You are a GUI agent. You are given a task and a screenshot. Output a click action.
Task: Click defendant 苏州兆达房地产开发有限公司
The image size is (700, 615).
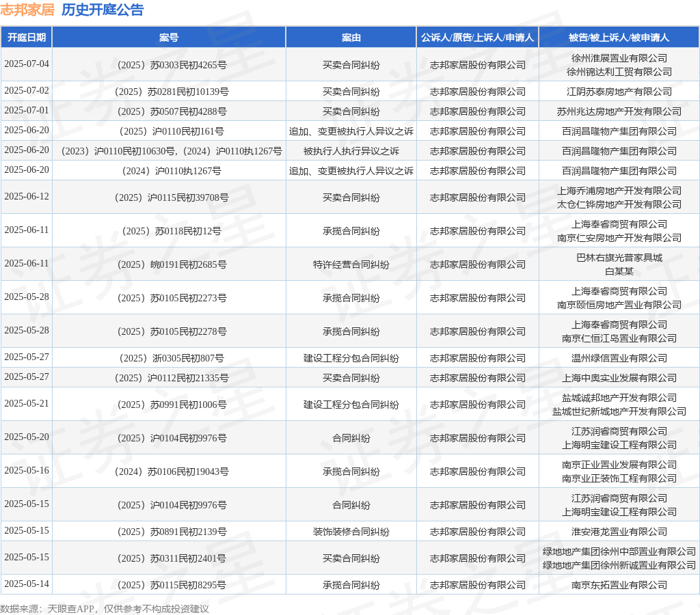click(x=619, y=111)
